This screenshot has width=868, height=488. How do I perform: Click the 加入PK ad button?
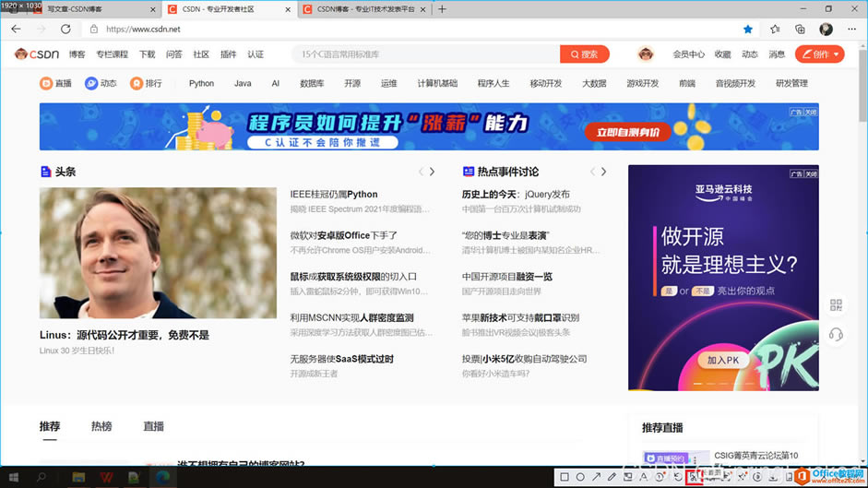[723, 360]
